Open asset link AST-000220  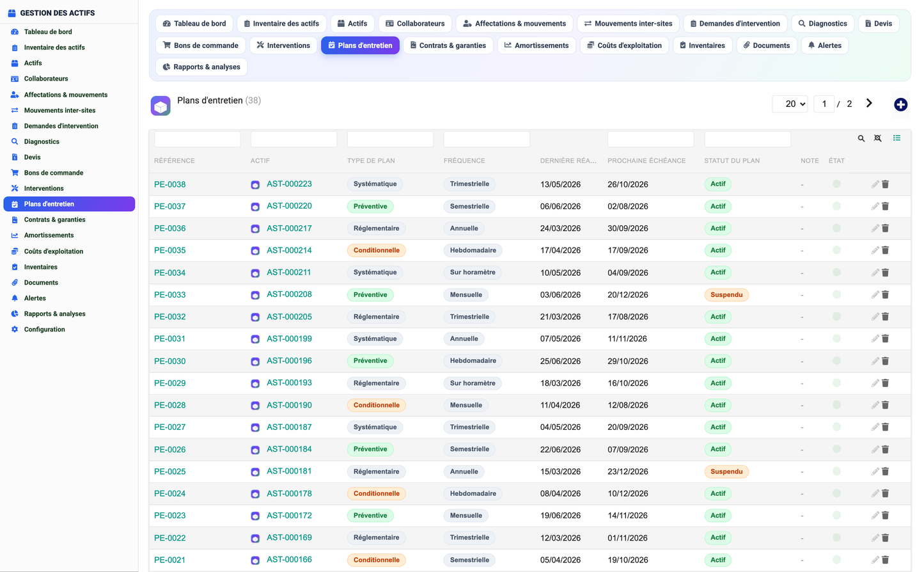(x=289, y=206)
